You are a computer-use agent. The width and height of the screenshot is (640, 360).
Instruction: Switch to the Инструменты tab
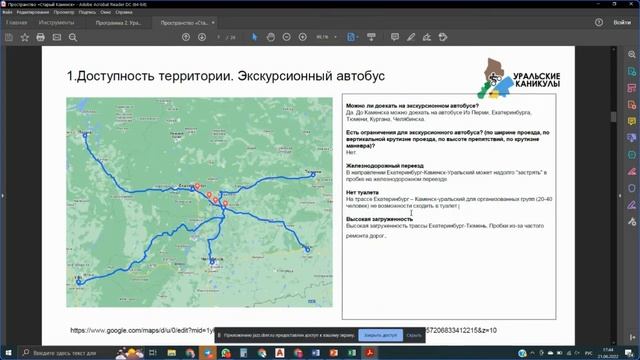(x=56, y=23)
